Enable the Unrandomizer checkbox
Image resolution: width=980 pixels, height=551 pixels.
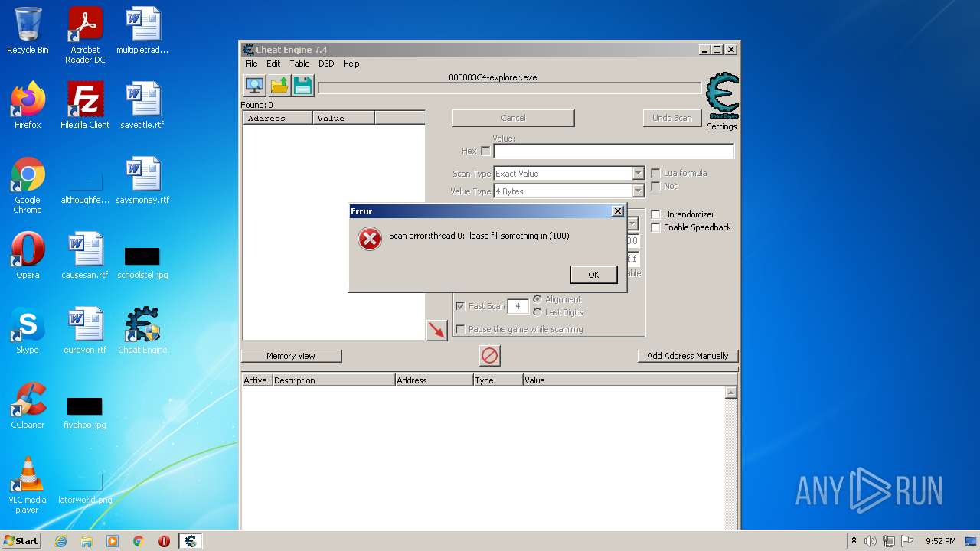(x=655, y=214)
